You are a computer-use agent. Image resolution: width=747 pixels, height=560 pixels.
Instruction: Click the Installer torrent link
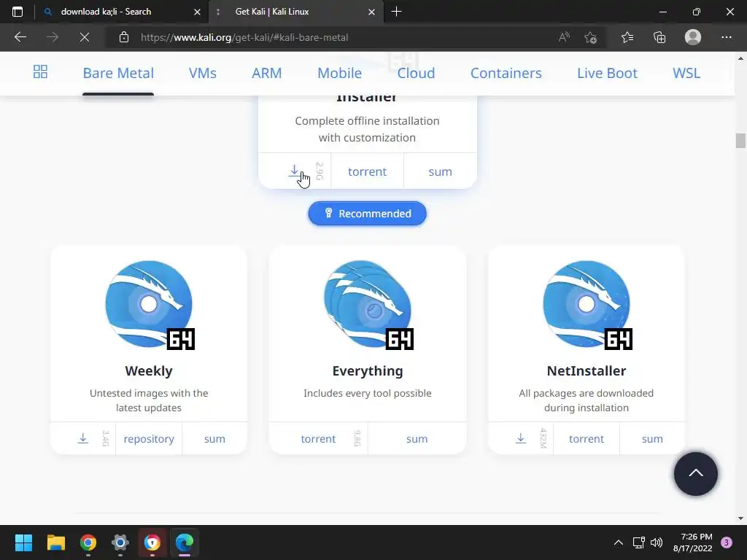point(367,171)
